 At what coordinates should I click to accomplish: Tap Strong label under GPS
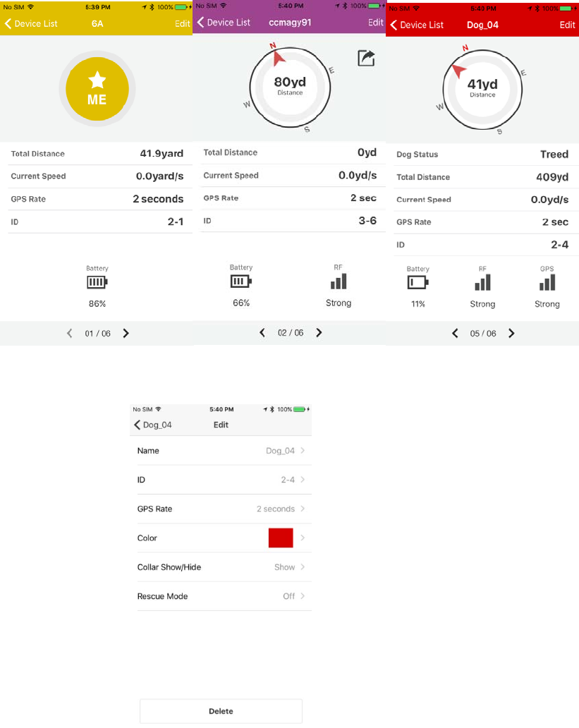point(547,304)
